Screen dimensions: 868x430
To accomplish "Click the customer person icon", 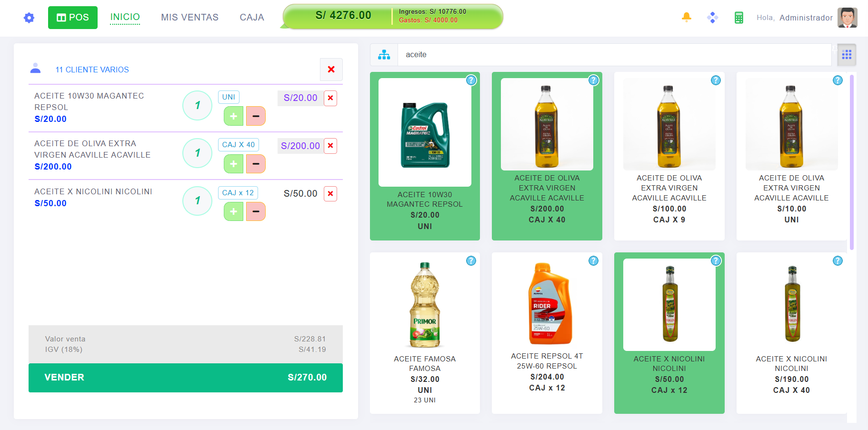I will [x=35, y=68].
